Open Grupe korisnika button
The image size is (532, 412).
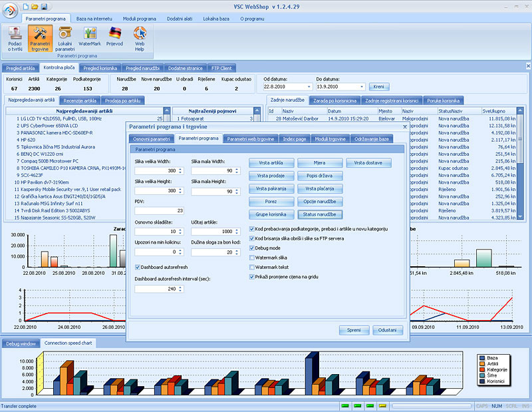(x=271, y=214)
